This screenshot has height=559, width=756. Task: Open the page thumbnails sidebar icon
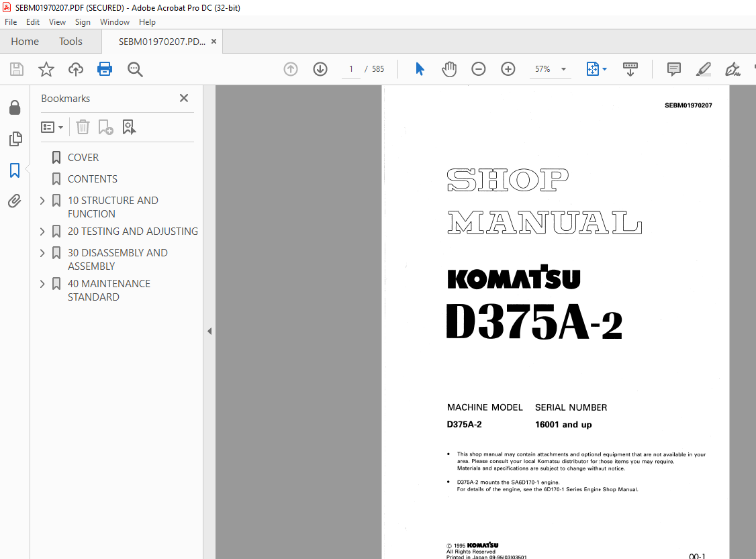coord(15,139)
